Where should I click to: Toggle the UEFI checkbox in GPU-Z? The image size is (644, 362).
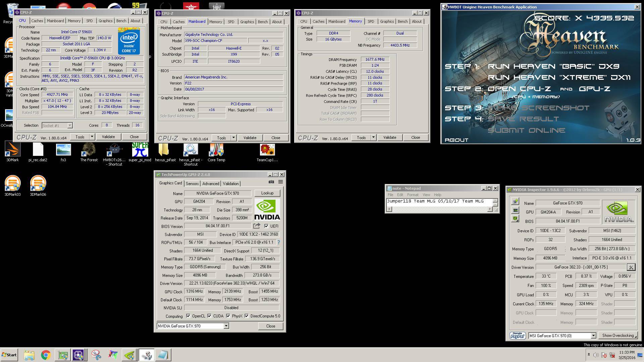point(266,226)
